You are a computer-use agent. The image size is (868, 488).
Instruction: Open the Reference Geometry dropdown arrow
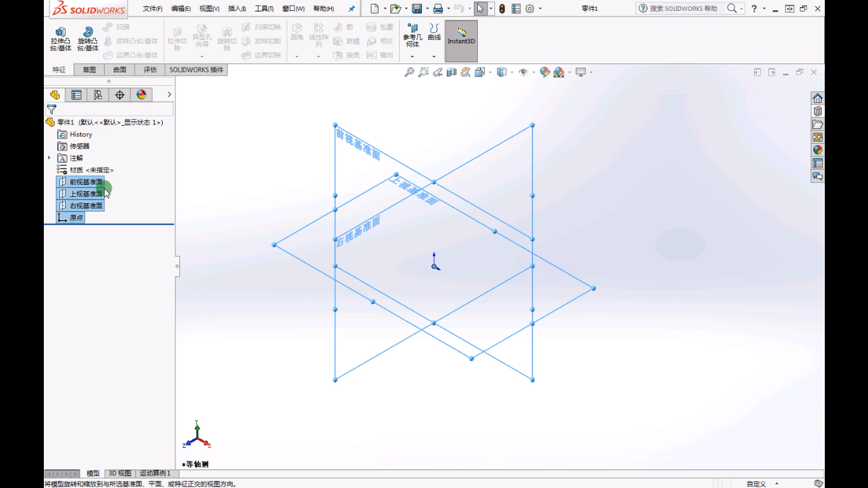click(412, 57)
